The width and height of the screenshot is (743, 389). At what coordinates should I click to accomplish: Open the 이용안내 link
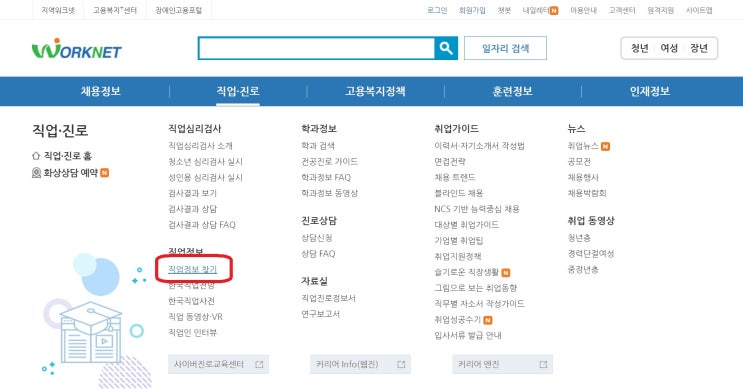point(583,10)
